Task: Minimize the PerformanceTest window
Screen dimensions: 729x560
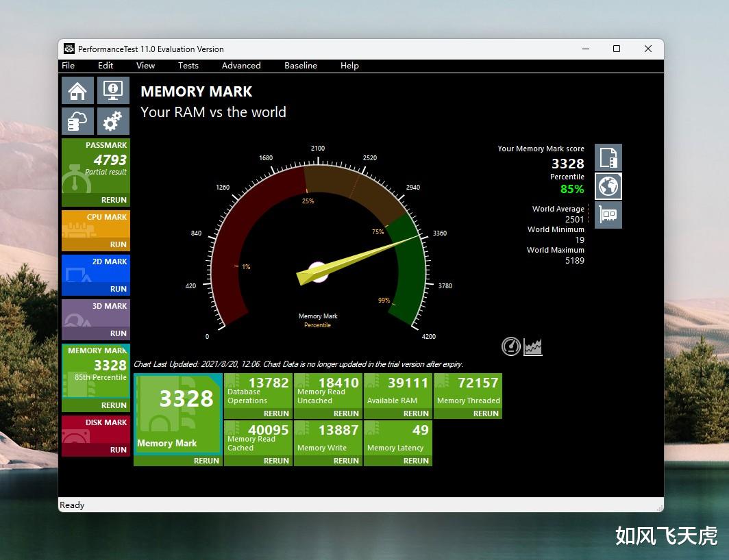Action: [586, 49]
